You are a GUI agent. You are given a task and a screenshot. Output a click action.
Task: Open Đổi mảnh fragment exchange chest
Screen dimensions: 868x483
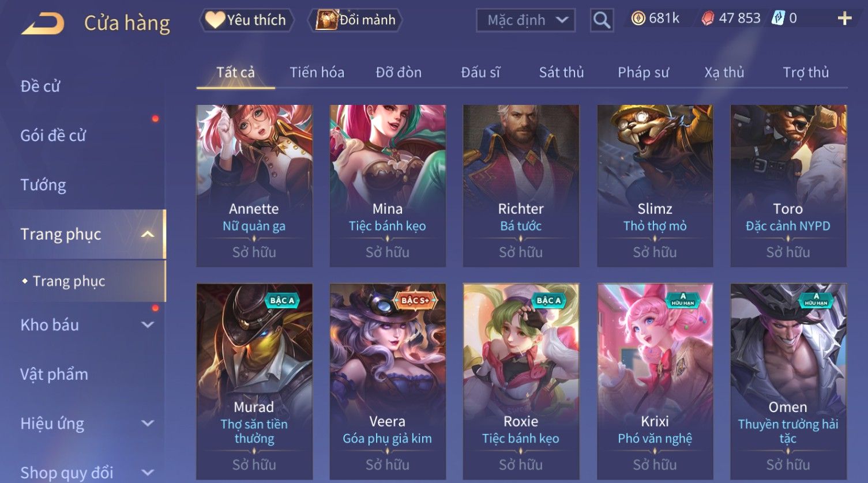(355, 20)
